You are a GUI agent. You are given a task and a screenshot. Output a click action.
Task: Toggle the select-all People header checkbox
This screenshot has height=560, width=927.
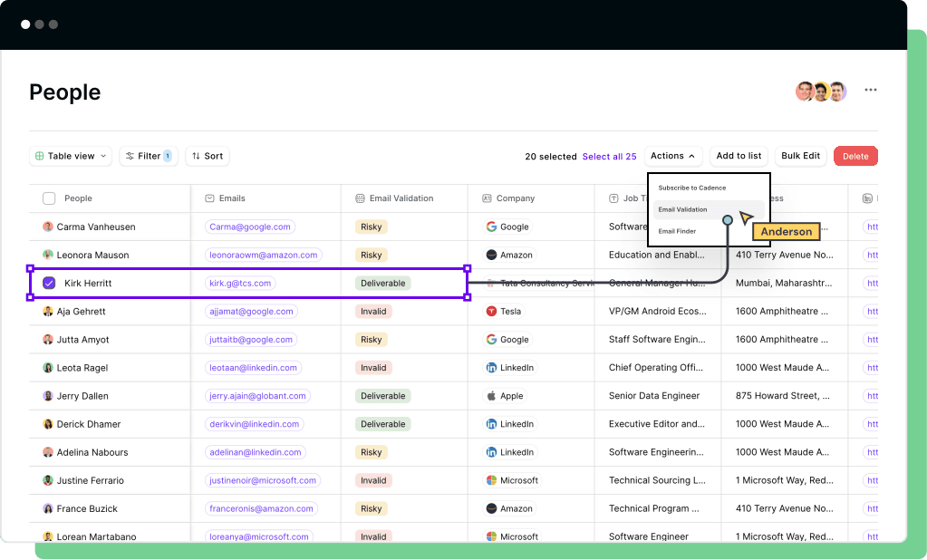point(49,198)
